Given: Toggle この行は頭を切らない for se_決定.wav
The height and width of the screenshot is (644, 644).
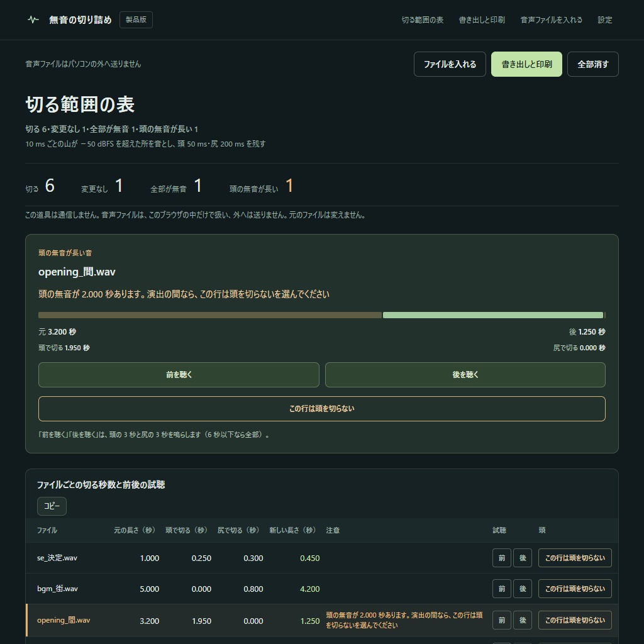Looking at the screenshot, I should (x=575, y=558).
